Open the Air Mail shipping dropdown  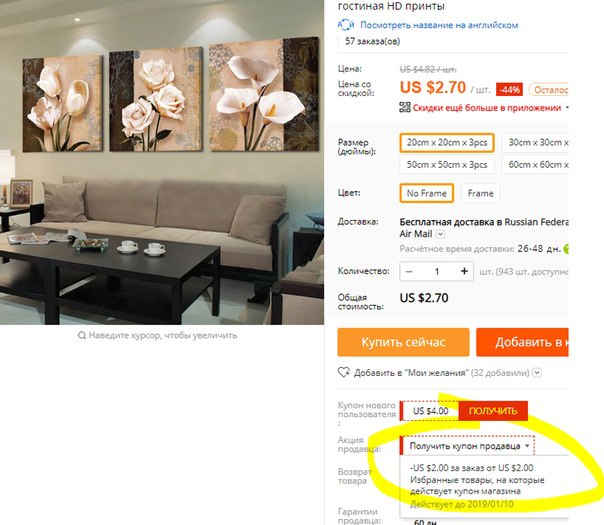click(x=441, y=234)
